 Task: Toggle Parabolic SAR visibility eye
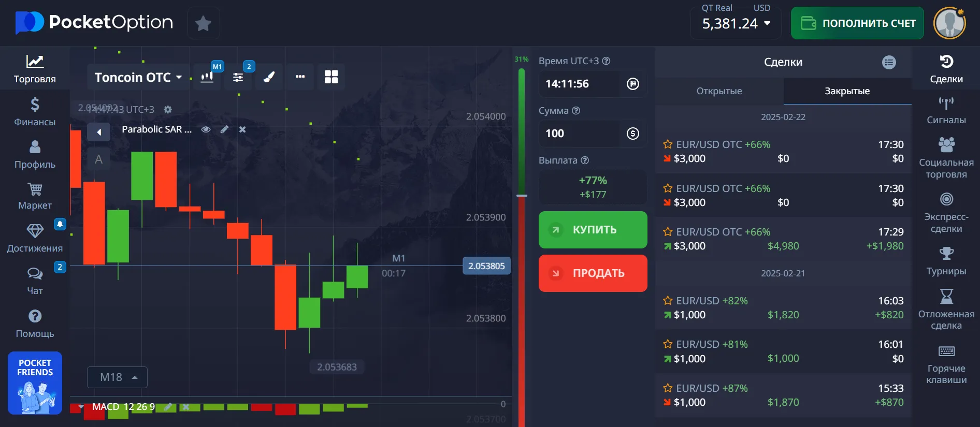[206, 129]
